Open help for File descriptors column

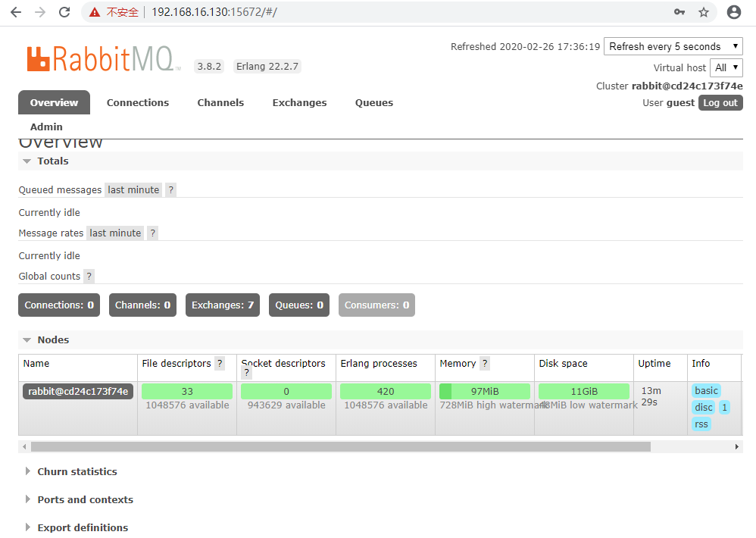(x=220, y=364)
